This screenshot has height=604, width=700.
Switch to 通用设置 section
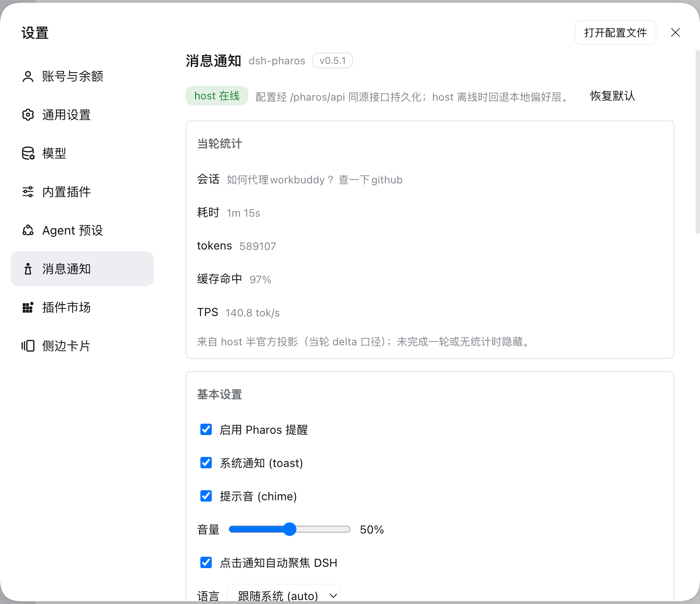coord(82,115)
